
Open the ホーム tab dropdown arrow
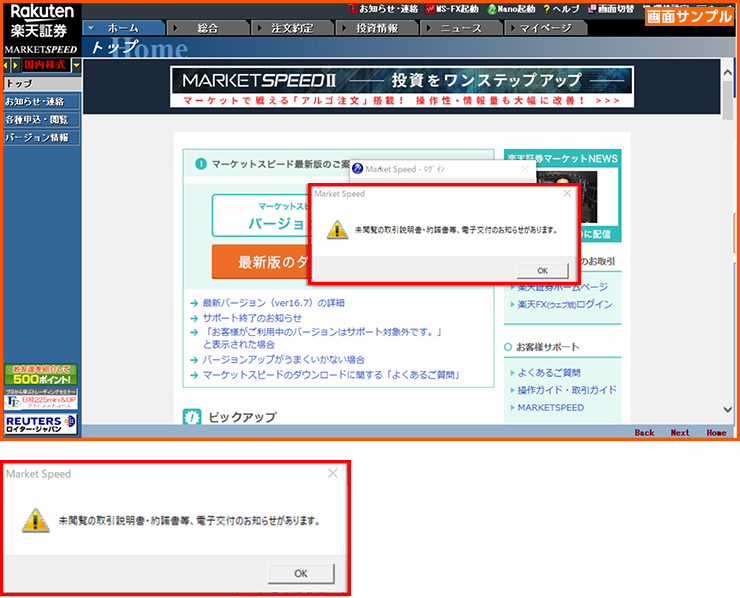point(92,28)
